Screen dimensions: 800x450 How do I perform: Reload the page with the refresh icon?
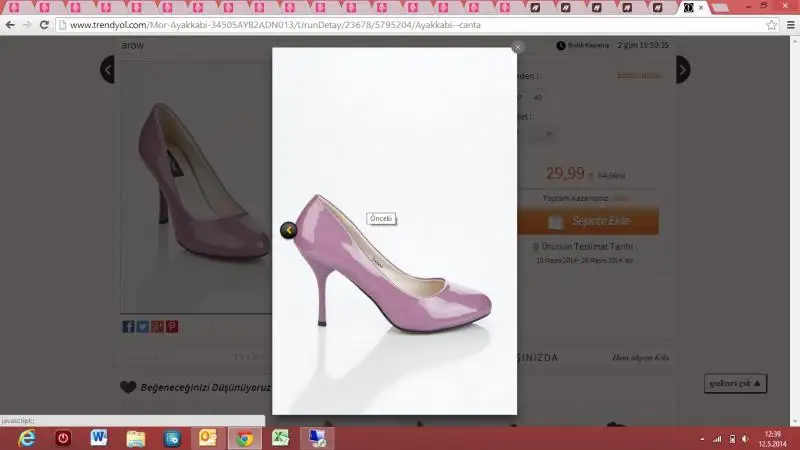44,24
